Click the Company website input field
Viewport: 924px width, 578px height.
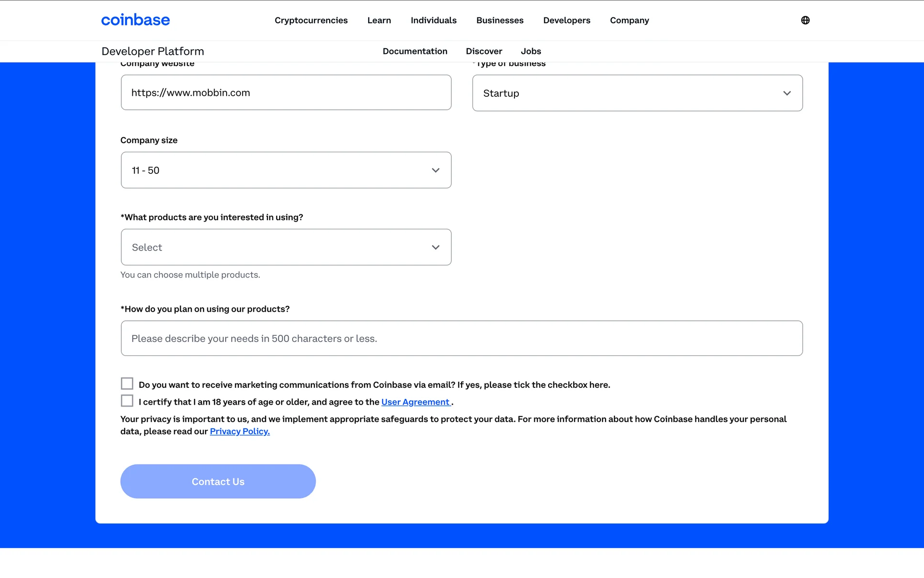pyautogui.click(x=286, y=92)
